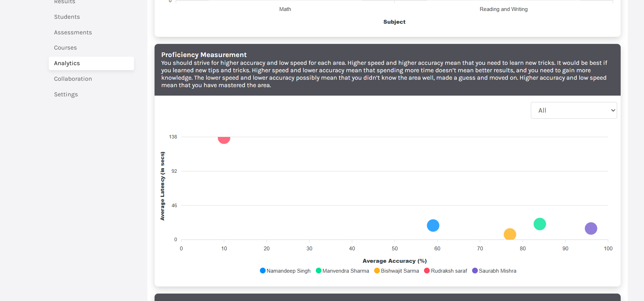Toggle the Saurabh Mishra legend entry
This screenshot has height=301, width=644.
tap(494, 271)
